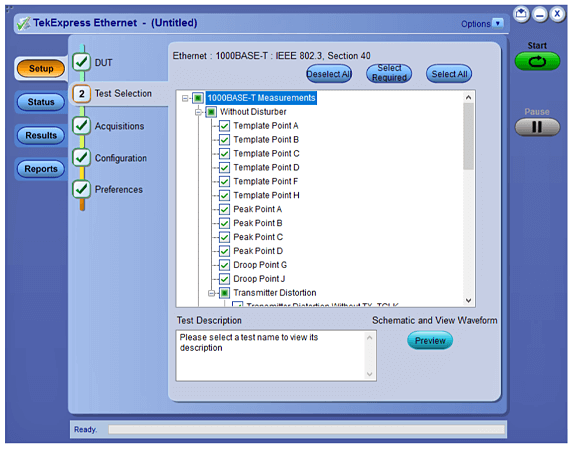Screen dimensions: 574x449
Task: Switch to the Reports panel
Action: click(x=41, y=169)
